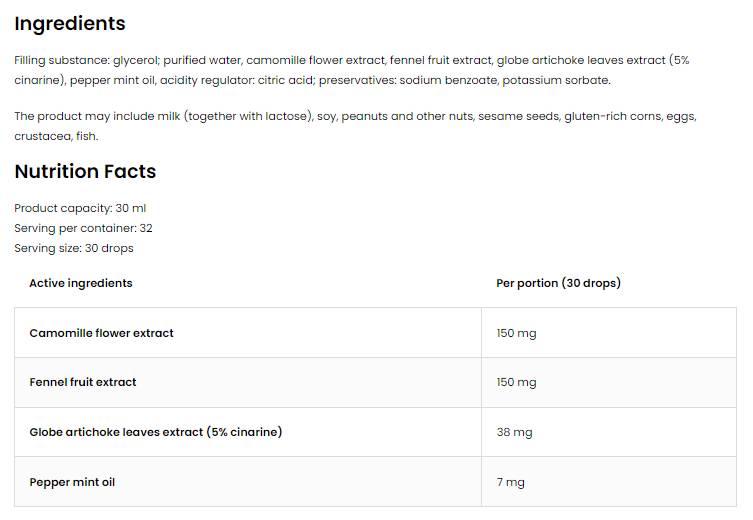The height and width of the screenshot is (520, 753).
Task: Click the 38 mg value cell
Action: pyautogui.click(x=514, y=432)
